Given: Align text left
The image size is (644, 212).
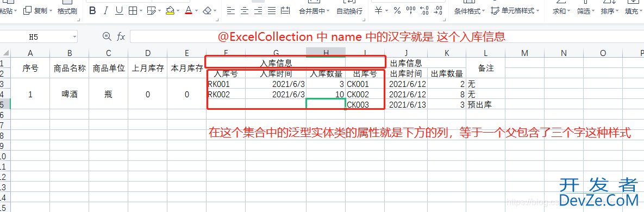Looking at the screenshot, I should tap(231, 11).
